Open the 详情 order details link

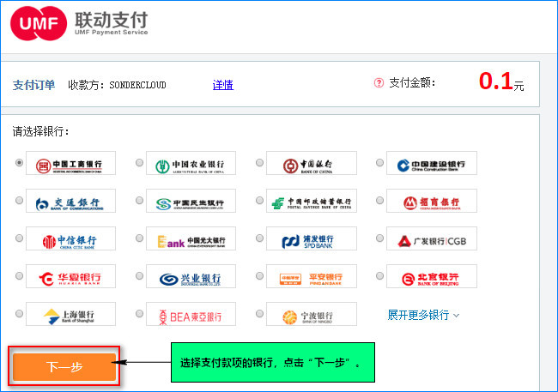[223, 85]
